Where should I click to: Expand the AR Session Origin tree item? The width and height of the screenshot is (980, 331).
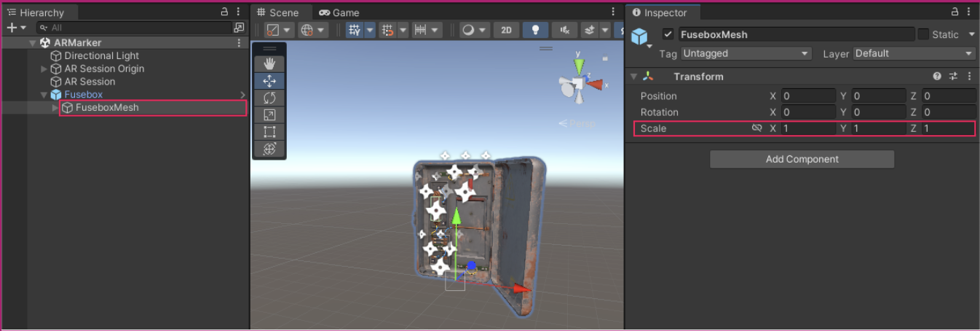coord(44,69)
